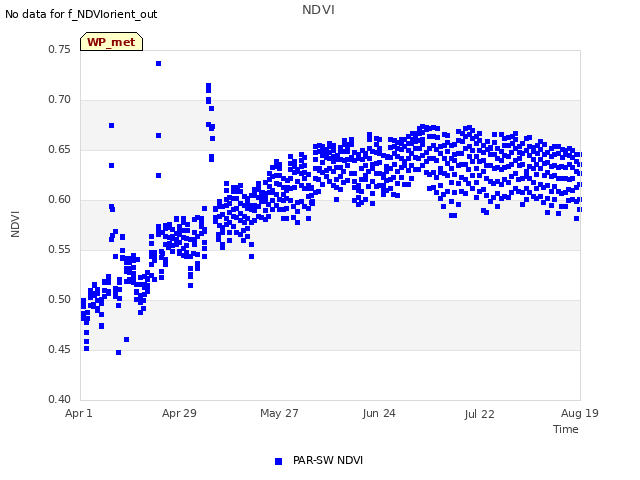
Task: Click the 0.55 y-axis tick label
Action: [59, 249]
